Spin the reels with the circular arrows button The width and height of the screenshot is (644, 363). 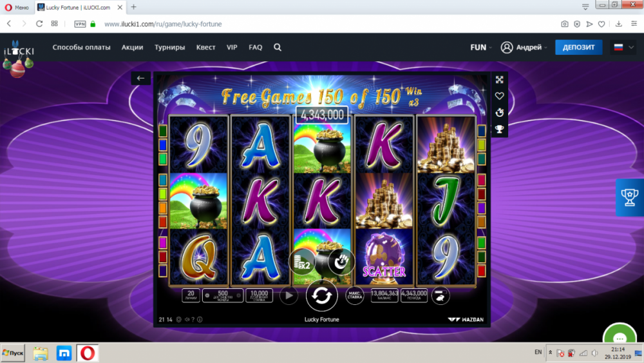coord(321,295)
